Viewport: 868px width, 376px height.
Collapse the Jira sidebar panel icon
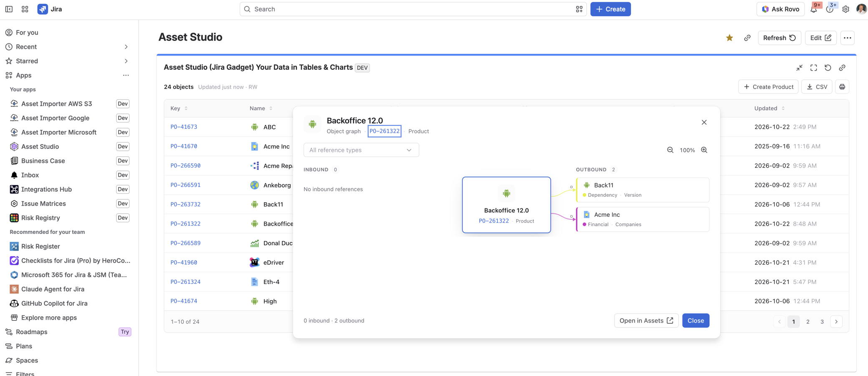tap(9, 9)
